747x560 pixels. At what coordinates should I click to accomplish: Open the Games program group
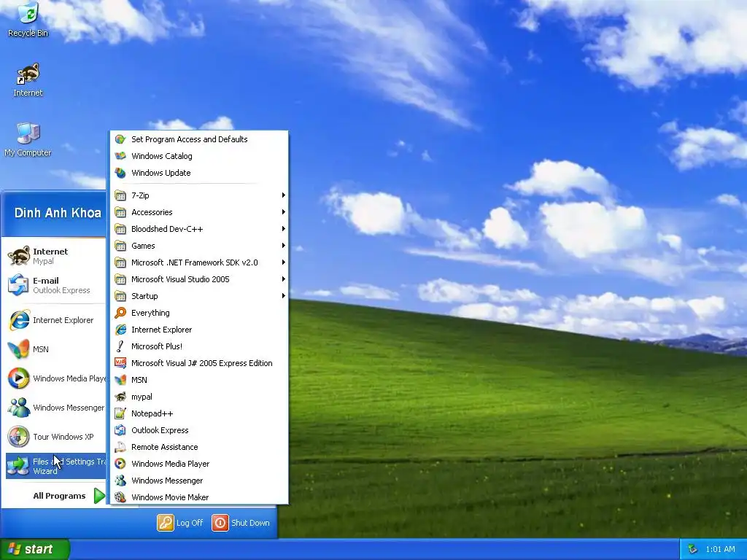200,245
